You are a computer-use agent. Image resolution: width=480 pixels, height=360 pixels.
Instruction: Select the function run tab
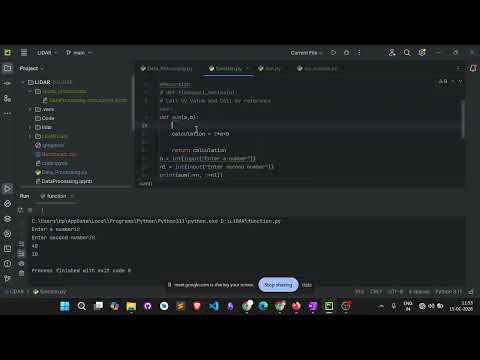click(x=56, y=196)
